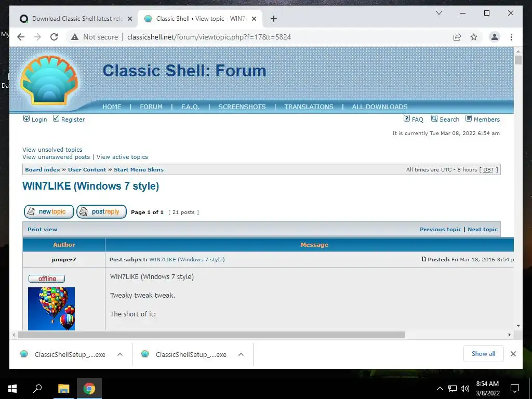Click the horizontal page scrollbar
The width and height of the screenshot is (532, 399).
[212, 335]
